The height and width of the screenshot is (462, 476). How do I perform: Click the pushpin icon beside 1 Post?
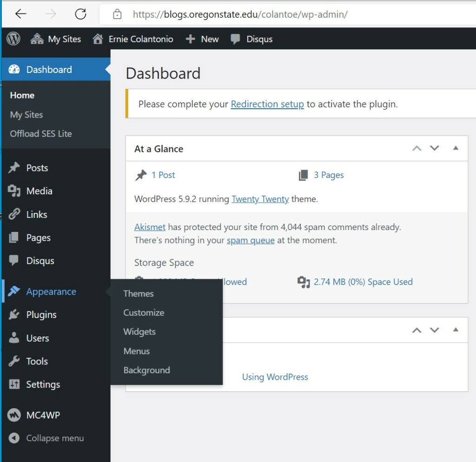click(x=141, y=175)
